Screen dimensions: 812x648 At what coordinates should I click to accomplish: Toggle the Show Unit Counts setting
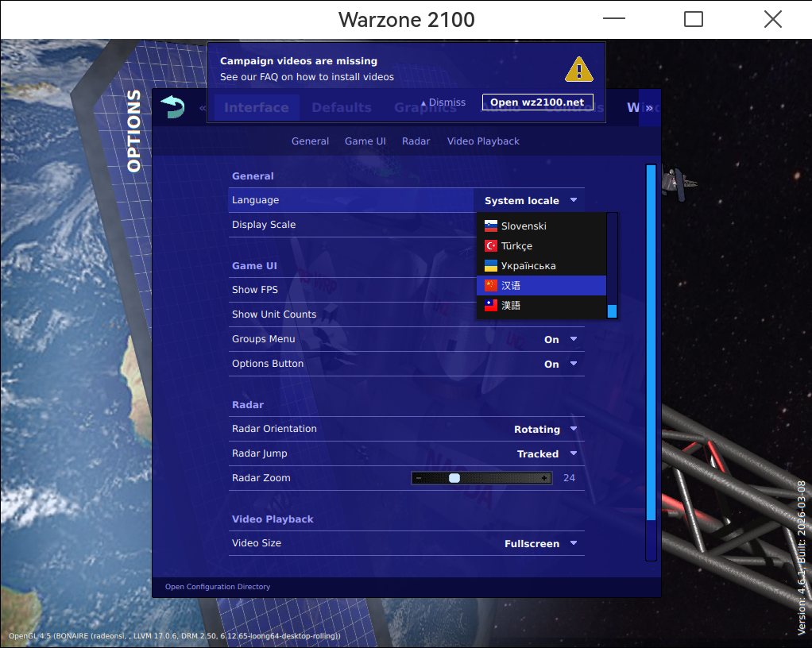273,314
